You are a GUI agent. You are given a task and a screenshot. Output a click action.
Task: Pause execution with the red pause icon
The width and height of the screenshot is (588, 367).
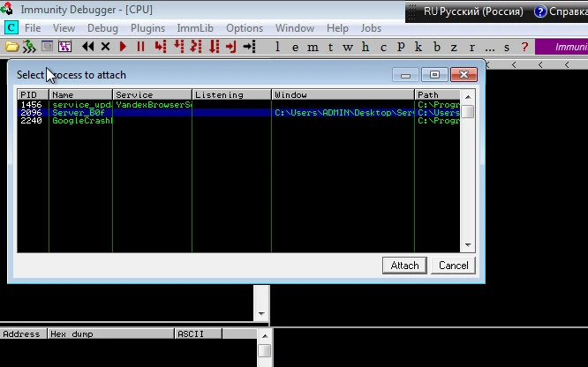point(140,47)
